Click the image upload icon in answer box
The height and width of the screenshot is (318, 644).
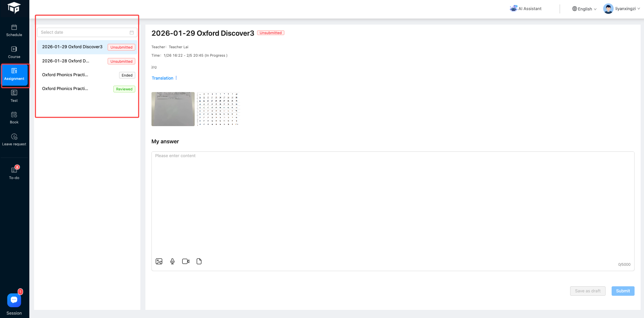159,261
